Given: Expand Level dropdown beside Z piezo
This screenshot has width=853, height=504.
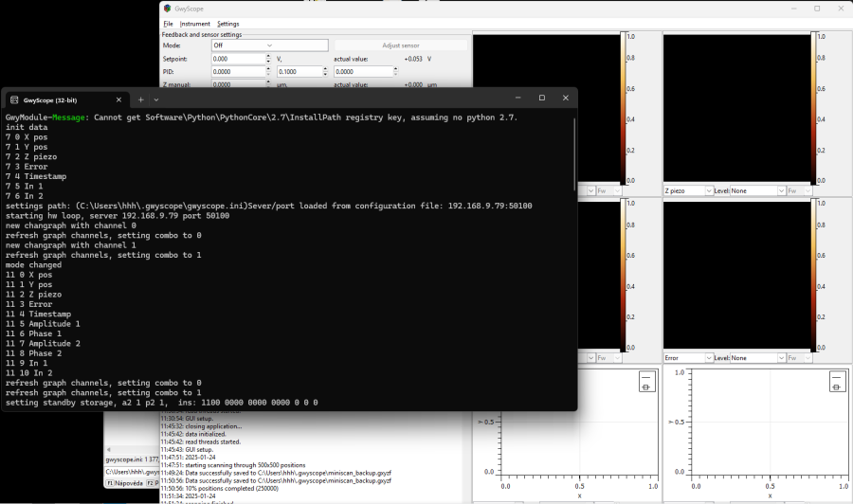Looking at the screenshot, I should tap(757, 190).
